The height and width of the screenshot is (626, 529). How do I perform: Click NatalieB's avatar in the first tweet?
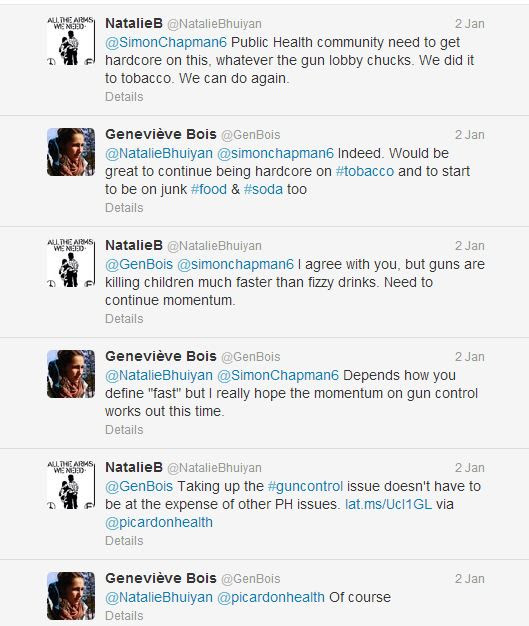tap(71, 41)
